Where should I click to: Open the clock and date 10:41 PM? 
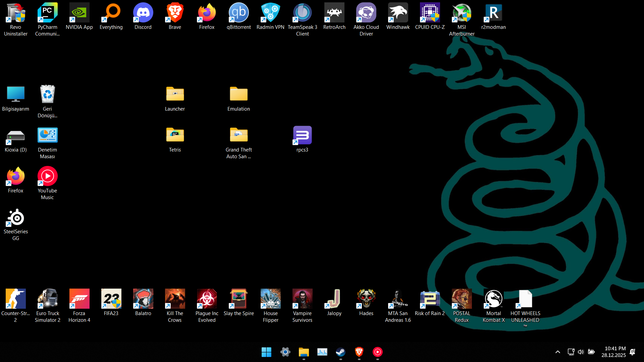pyautogui.click(x=613, y=352)
